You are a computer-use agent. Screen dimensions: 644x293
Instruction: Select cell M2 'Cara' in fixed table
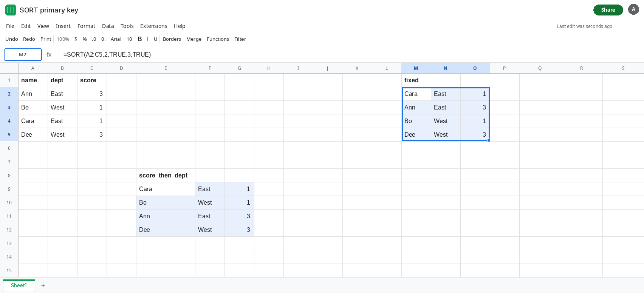coord(416,94)
